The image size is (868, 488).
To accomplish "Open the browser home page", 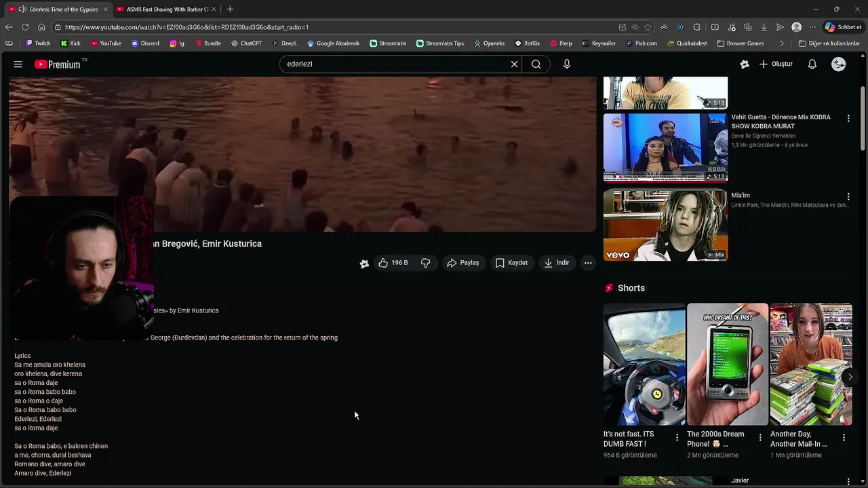I will tap(41, 27).
